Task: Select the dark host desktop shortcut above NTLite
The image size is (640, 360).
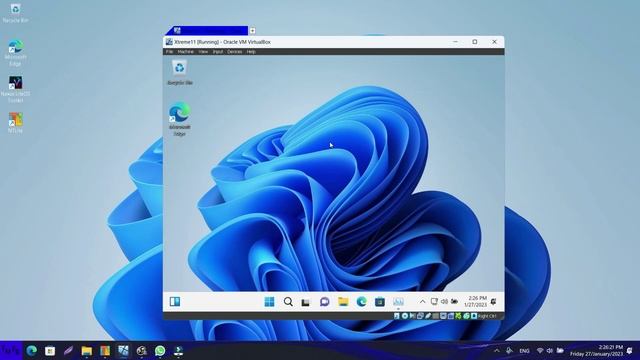Action: 15,89
